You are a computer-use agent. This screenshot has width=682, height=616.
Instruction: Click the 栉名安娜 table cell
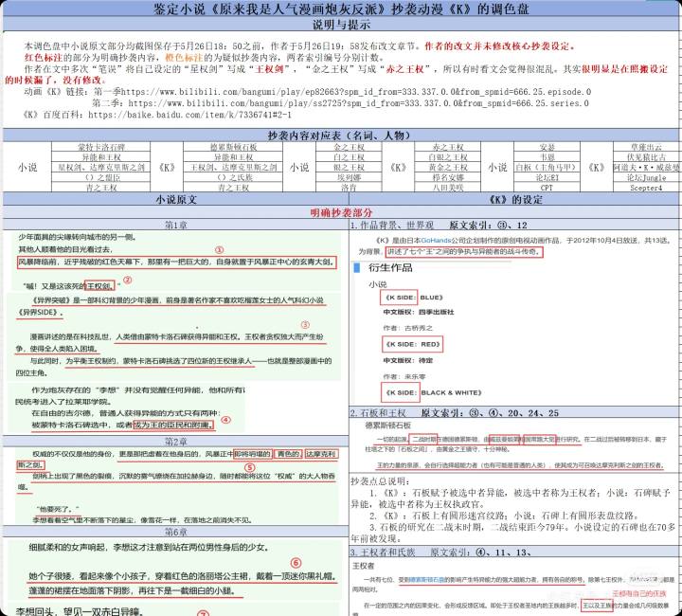[x=447, y=177]
